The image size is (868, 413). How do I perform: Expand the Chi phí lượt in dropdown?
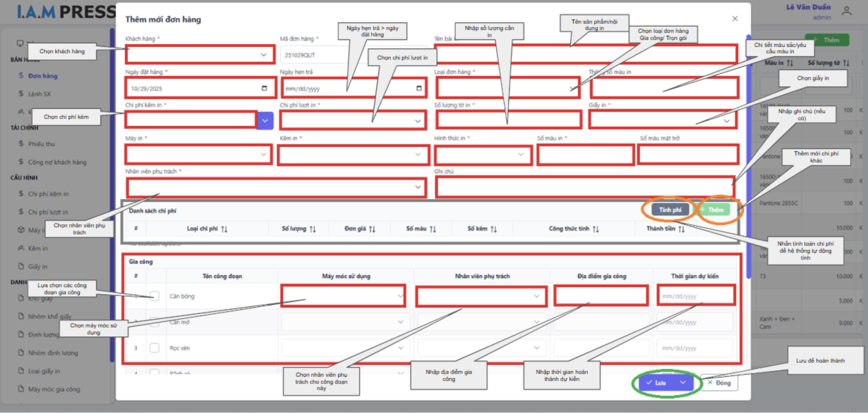click(x=418, y=121)
